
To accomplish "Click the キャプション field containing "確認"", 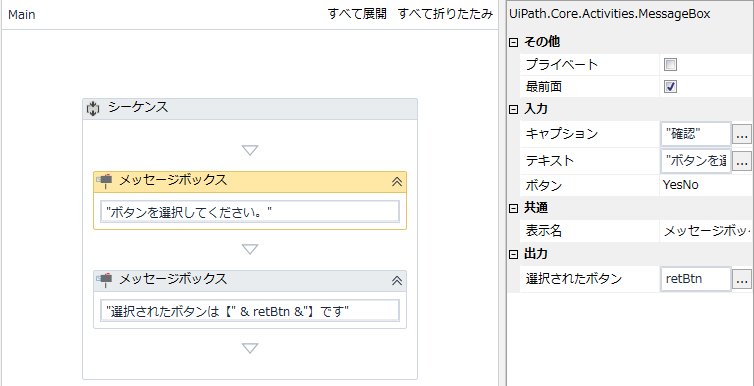I will click(x=696, y=134).
